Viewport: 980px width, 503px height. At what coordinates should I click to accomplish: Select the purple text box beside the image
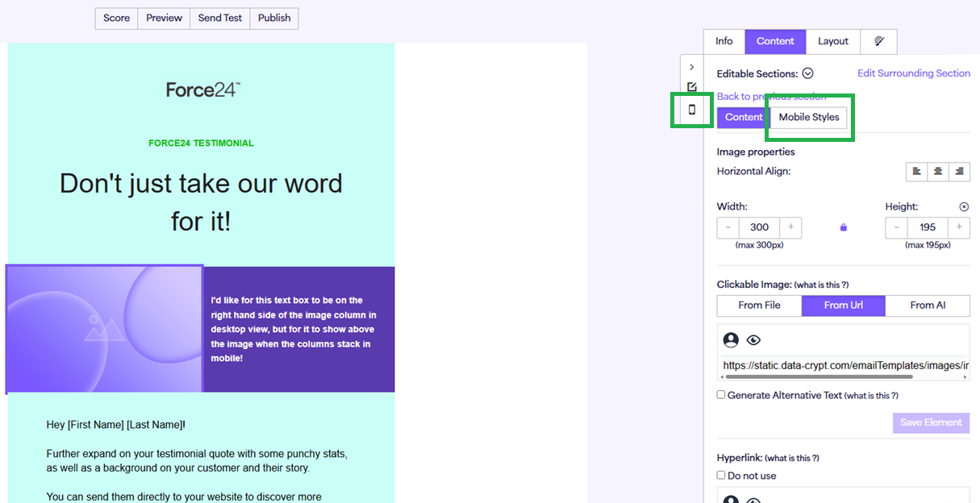coord(298,329)
